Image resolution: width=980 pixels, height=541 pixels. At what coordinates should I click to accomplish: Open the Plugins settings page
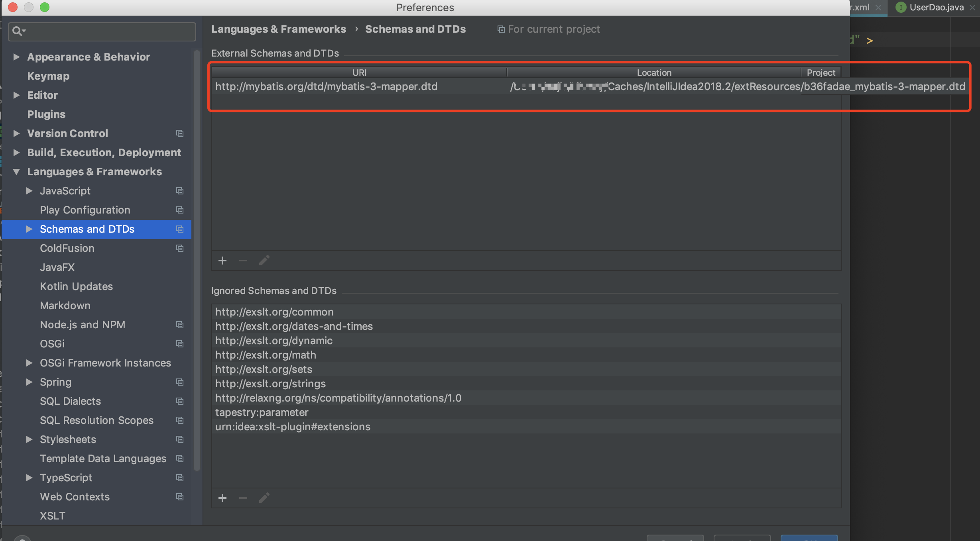[46, 114]
